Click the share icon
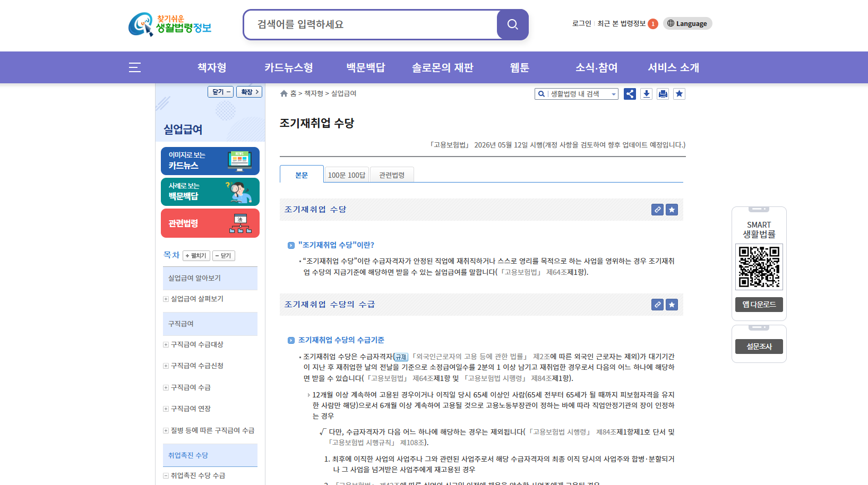 [630, 94]
